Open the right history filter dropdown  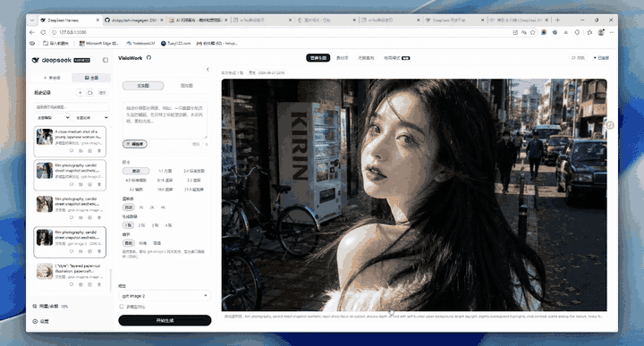pyautogui.click(x=91, y=118)
